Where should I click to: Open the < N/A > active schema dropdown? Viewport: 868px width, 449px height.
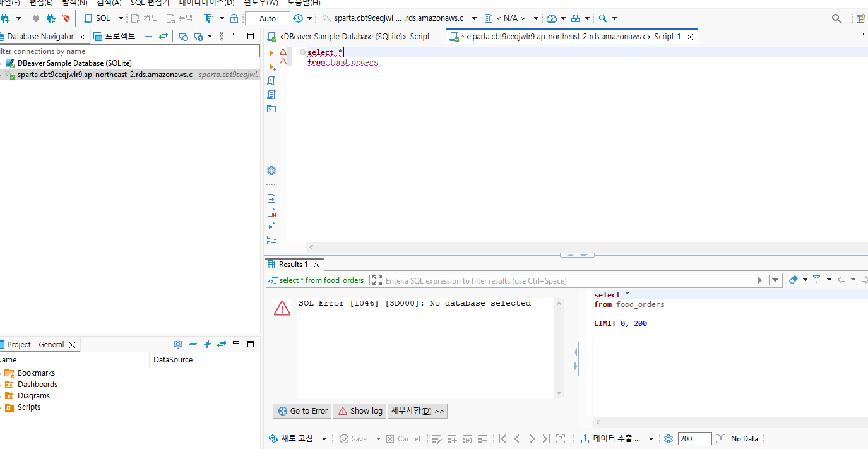coord(512,18)
